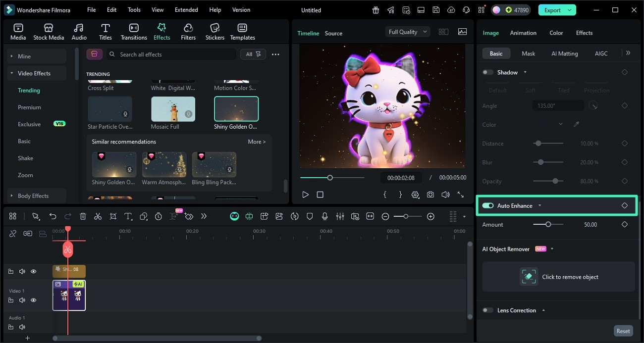644x343 pixels.
Task: Open the Export dropdown arrow
Action: tap(570, 10)
